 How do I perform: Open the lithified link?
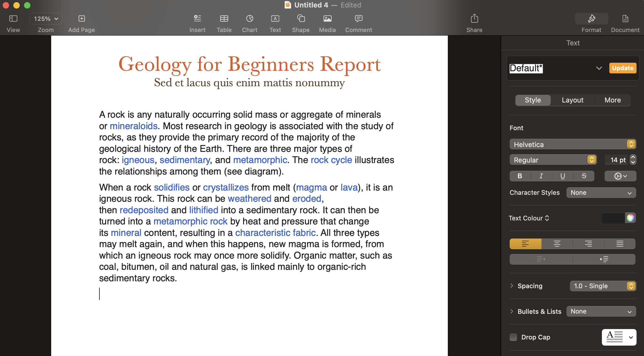point(204,210)
